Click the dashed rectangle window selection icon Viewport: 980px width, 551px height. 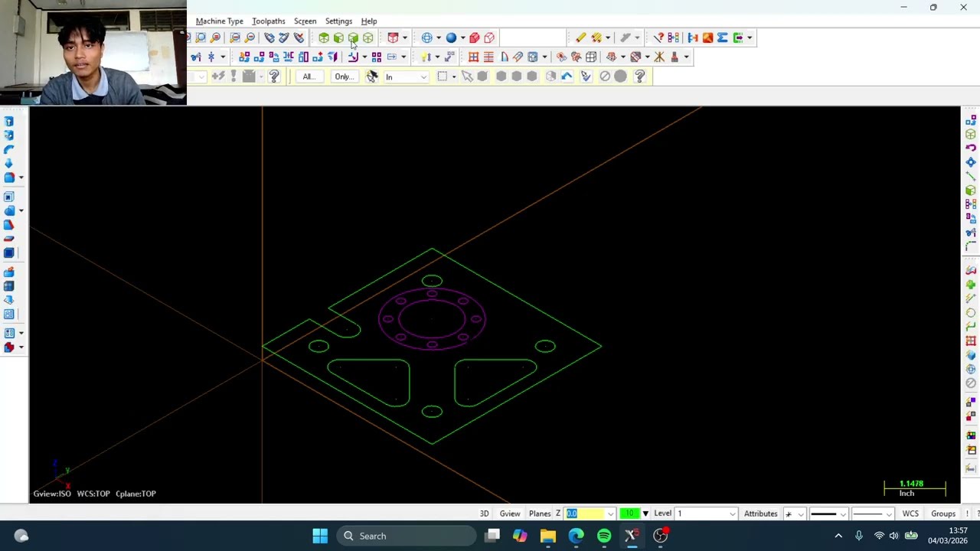coord(442,77)
